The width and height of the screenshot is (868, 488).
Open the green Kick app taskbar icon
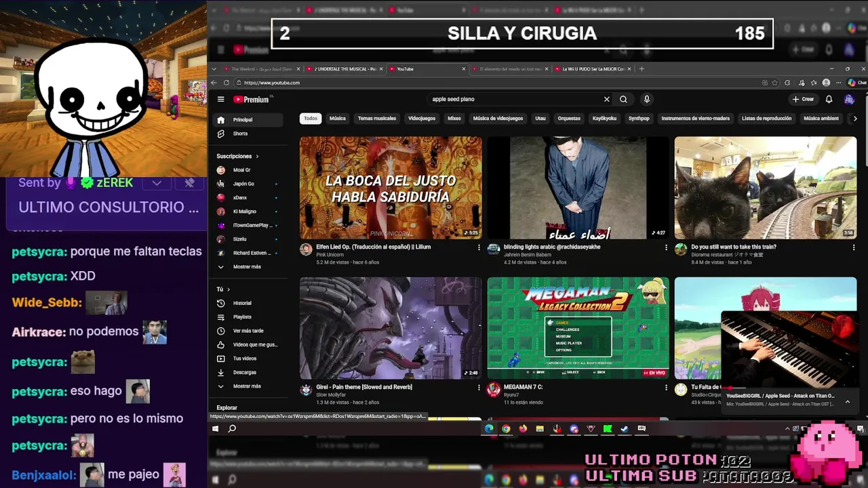coord(608,428)
